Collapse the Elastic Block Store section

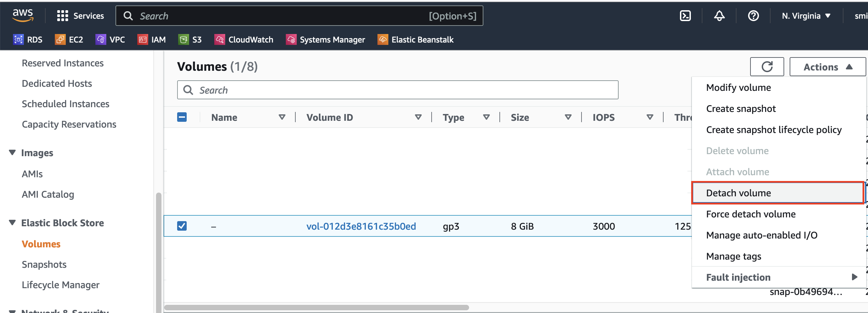(12, 223)
